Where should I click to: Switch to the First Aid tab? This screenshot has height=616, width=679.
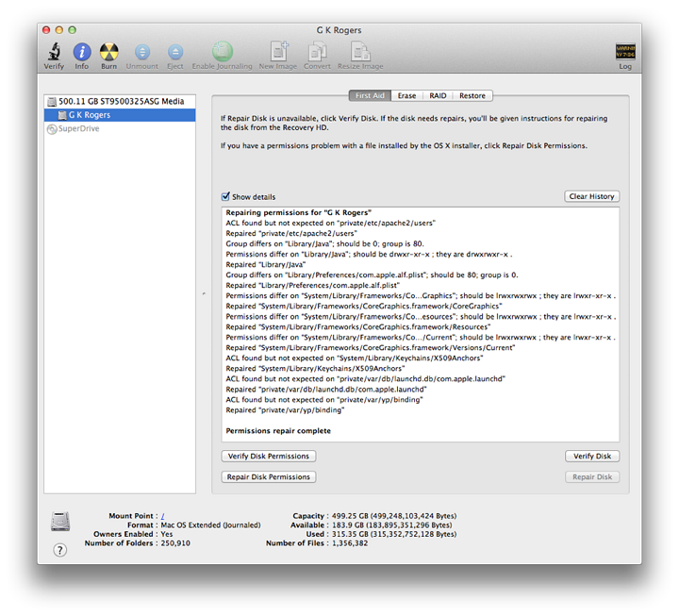370,95
